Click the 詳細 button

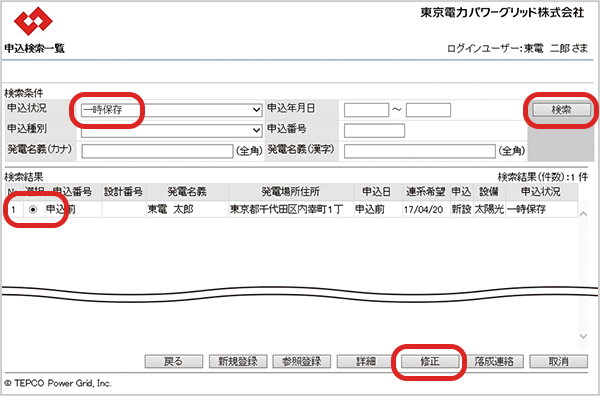tap(365, 361)
